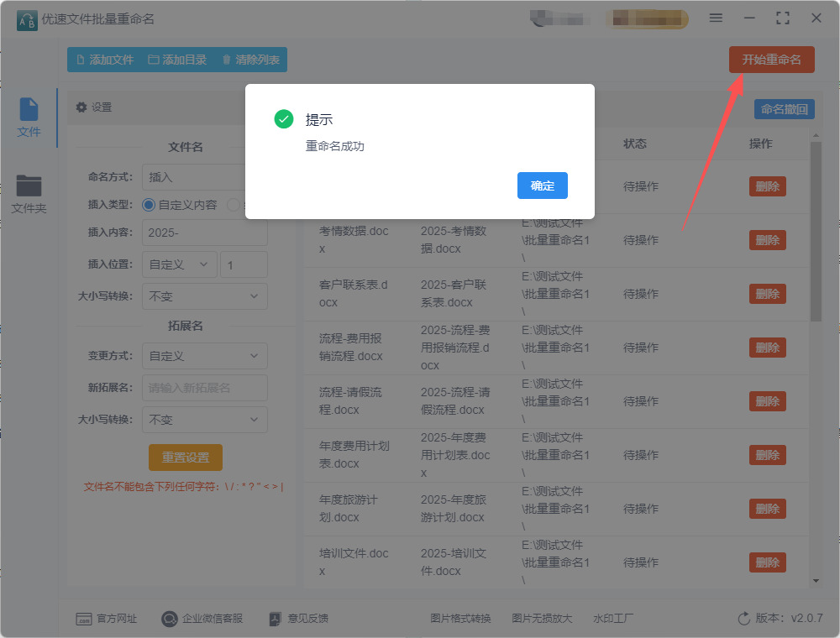Click the app logo icon in title bar
The width and height of the screenshot is (840, 638).
pyautogui.click(x=27, y=20)
